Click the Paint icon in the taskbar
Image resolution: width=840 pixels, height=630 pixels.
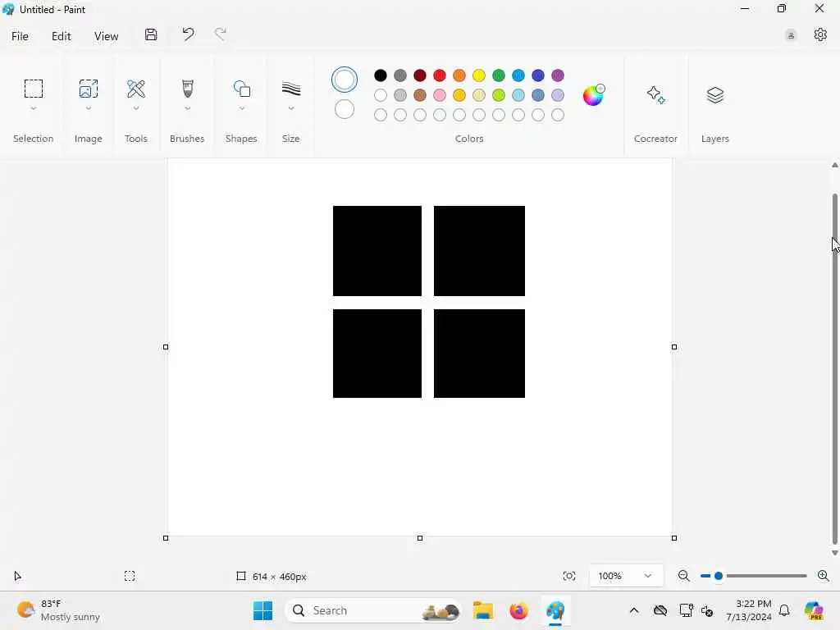pyautogui.click(x=555, y=610)
